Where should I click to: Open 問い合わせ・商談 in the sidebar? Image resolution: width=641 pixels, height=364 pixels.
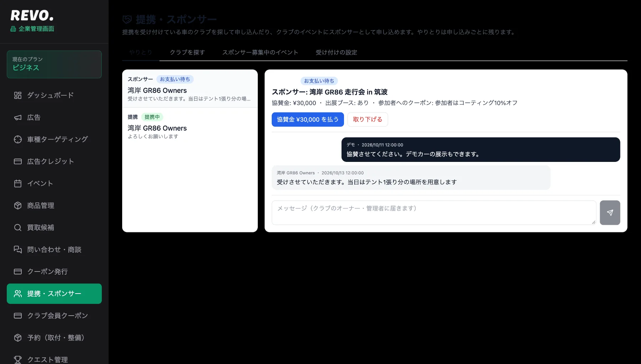click(x=54, y=250)
